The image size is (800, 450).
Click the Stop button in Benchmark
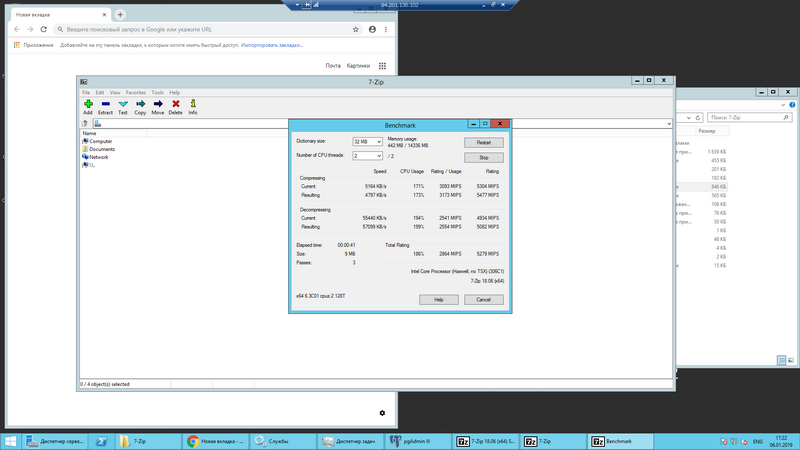484,158
